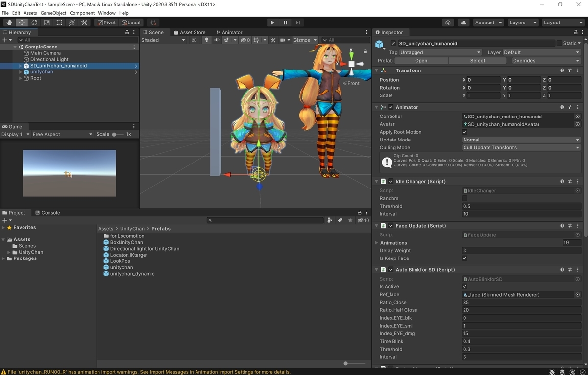Open the Component menu
The height and width of the screenshot is (375, 588).
coord(82,13)
